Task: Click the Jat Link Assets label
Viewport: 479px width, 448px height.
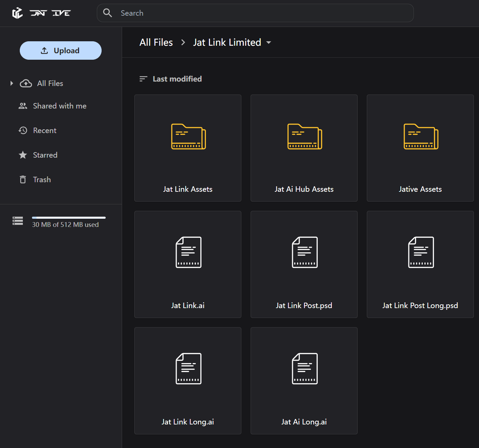Action: tap(188, 189)
